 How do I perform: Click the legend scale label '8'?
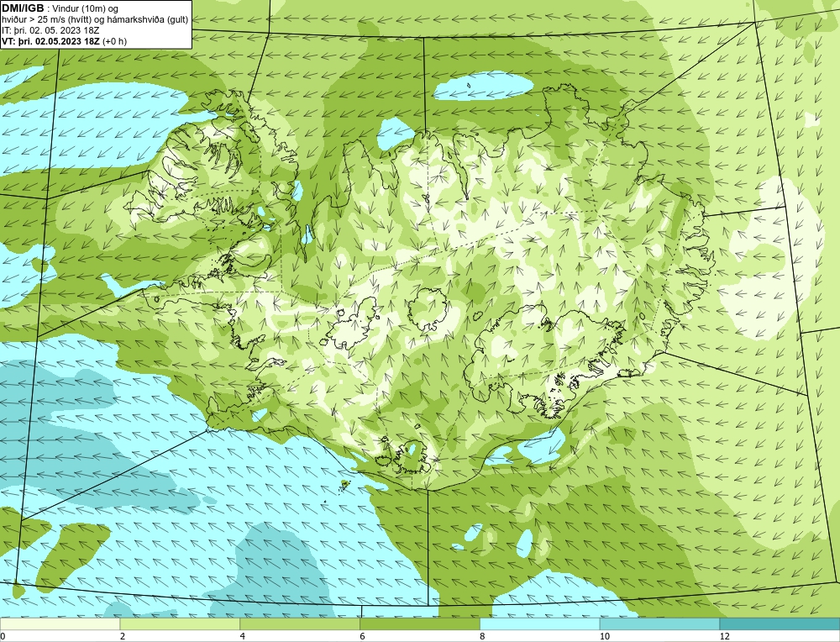pyautogui.click(x=483, y=636)
